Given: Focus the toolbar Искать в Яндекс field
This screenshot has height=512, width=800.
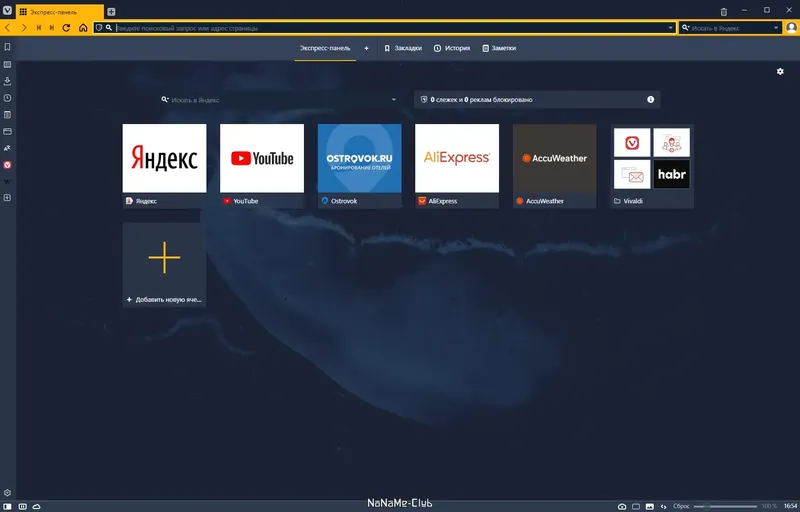Looking at the screenshot, I should pos(731,28).
